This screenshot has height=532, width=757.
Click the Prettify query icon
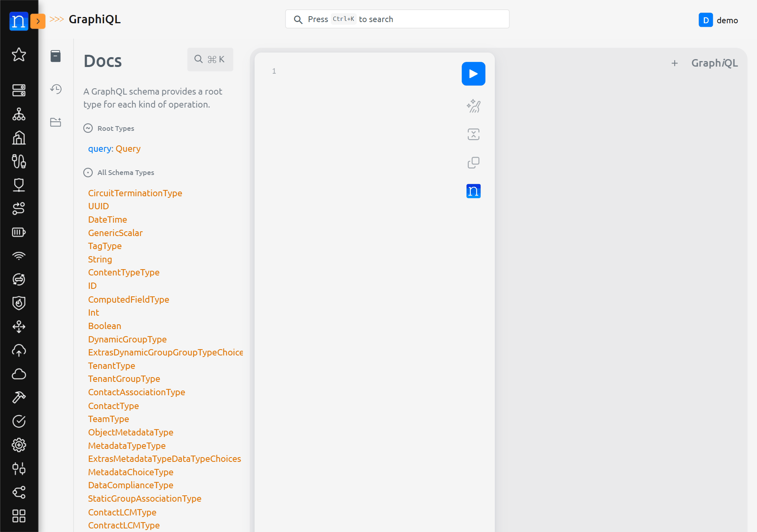click(x=473, y=106)
